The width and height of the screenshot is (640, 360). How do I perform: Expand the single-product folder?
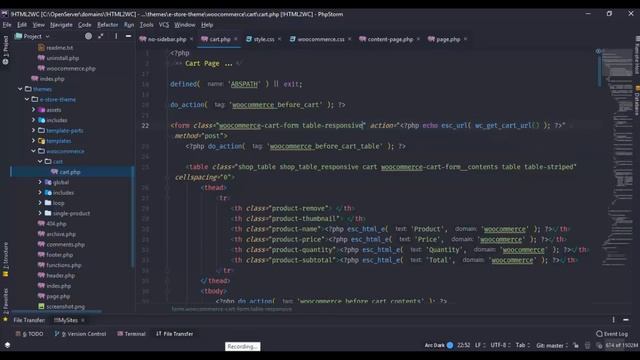pyautogui.click(x=40, y=213)
